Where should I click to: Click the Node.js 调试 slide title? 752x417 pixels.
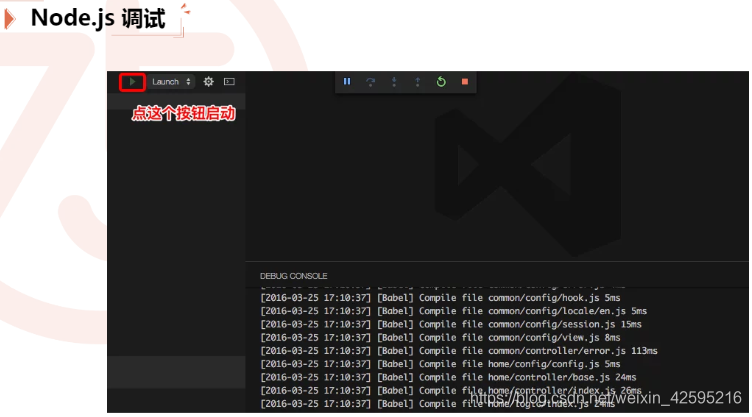click(x=98, y=18)
